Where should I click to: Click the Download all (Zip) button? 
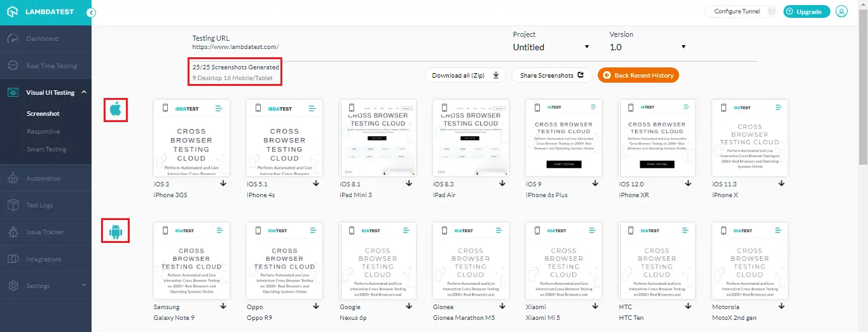coord(465,75)
